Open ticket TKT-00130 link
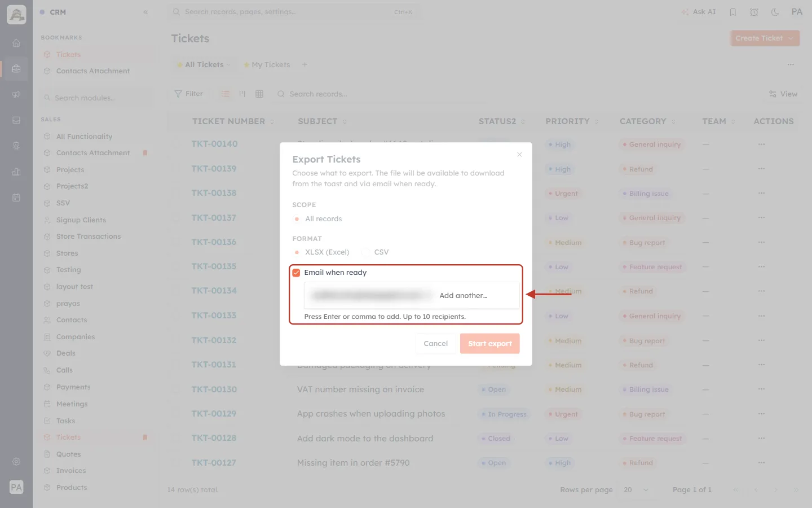This screenshot has width=812, height=508. pos(214,389)
